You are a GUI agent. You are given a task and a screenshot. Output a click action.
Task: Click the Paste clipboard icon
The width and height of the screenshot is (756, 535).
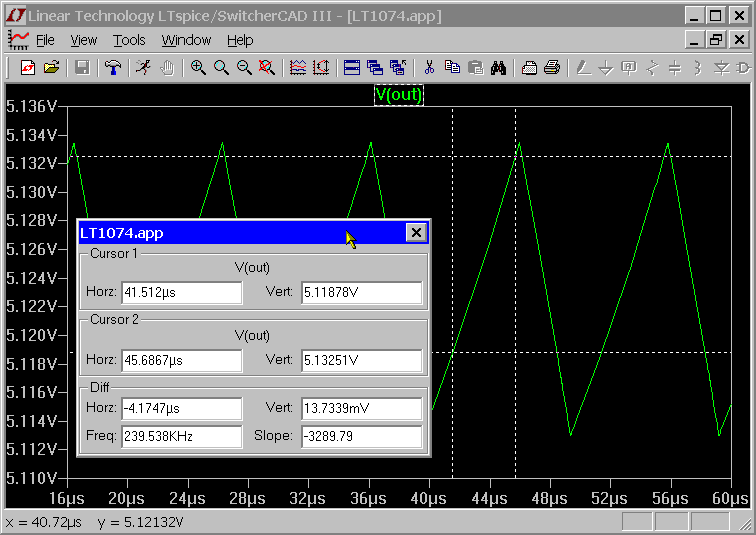coord(475,67)
